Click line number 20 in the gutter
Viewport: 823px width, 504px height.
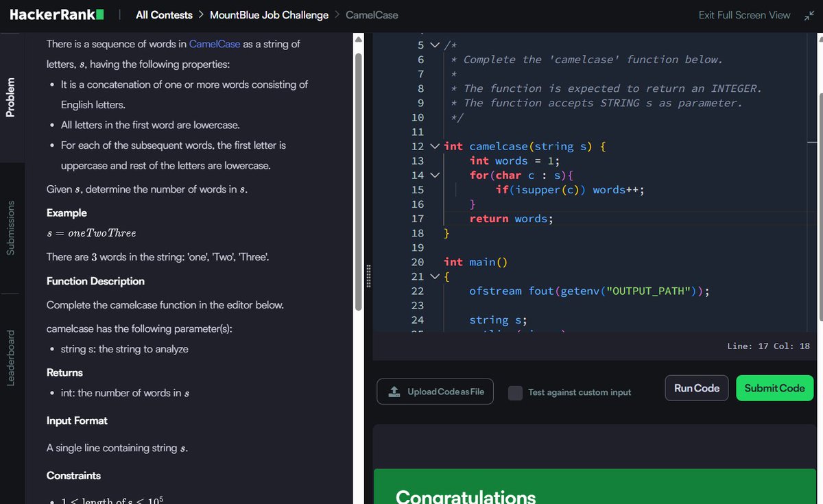418,262
